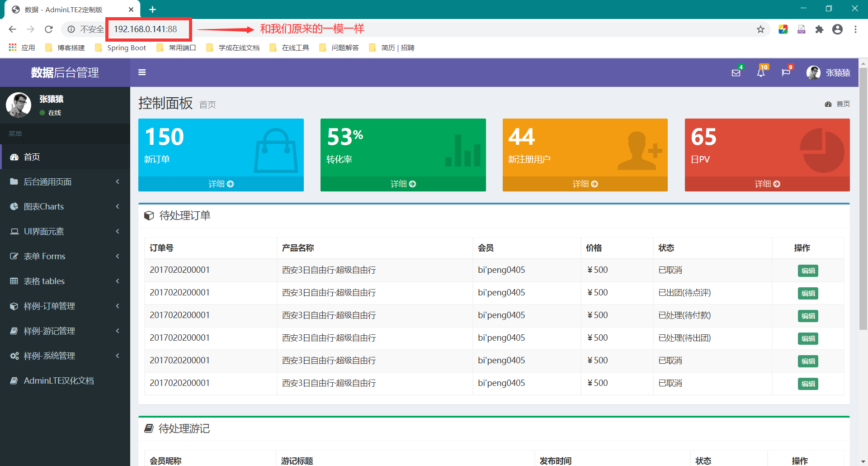
Task: Open the Chrome three-dot menu
Action: (855, 29)
